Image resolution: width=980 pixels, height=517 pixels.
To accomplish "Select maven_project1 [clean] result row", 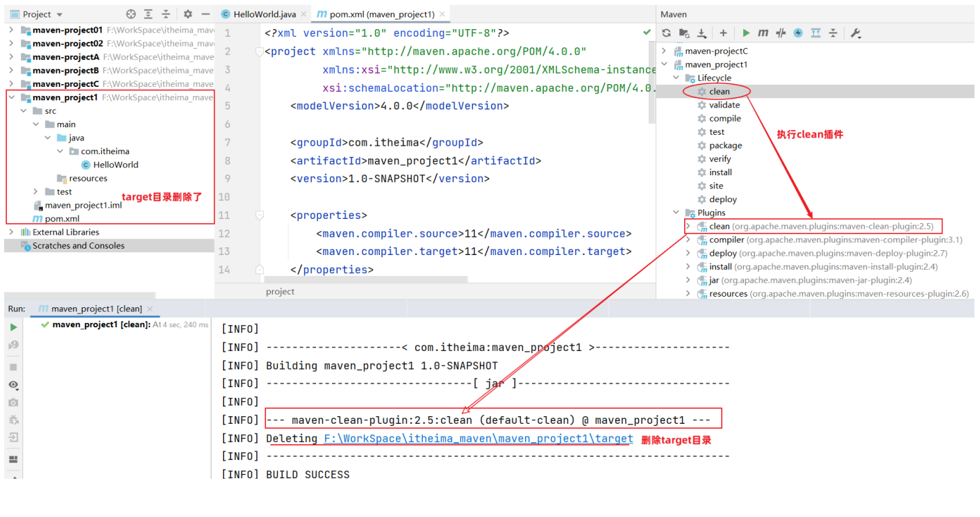I will 124,325.
